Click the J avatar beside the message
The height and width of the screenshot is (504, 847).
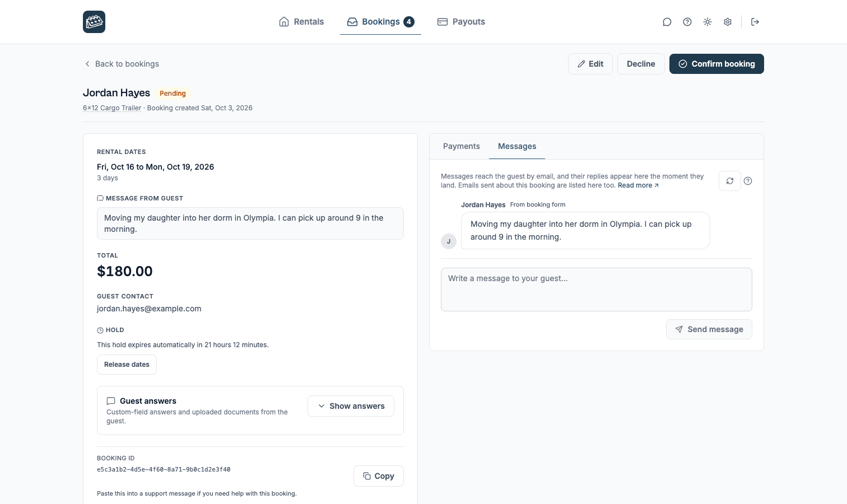pyautogui.click(x=449, y=241)
